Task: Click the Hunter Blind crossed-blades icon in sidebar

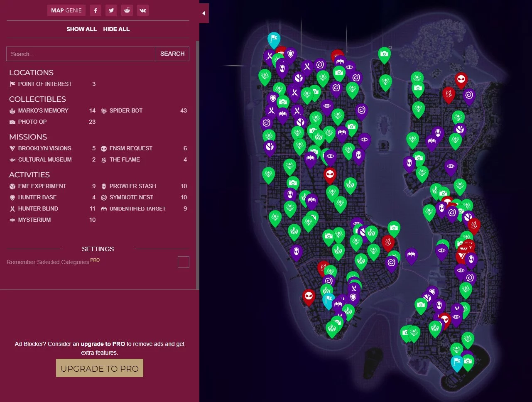Action: pyautogui.click(x=12, y=208)
